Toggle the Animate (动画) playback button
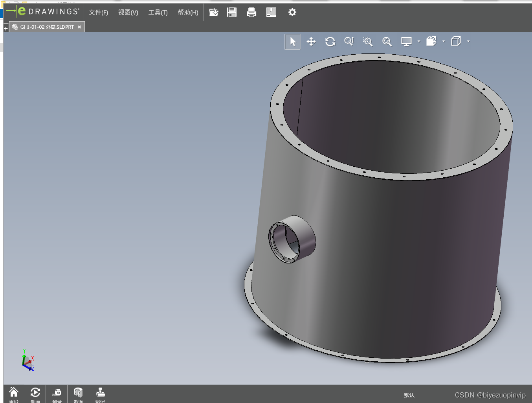 coord(35,394)
